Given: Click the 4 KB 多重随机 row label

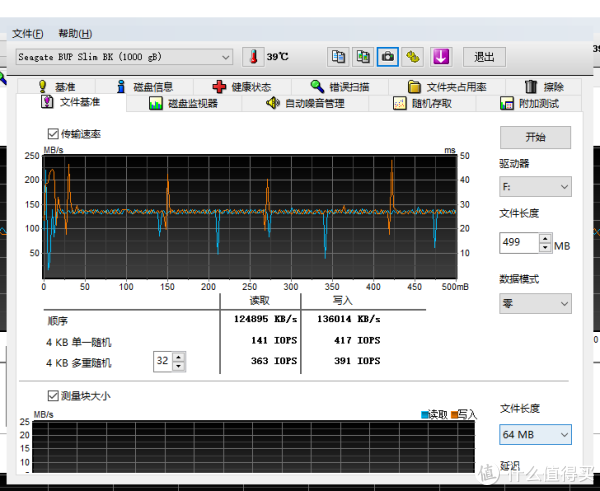Looking at the screenshot, I should pyautogui.click(x=78, y=362).
